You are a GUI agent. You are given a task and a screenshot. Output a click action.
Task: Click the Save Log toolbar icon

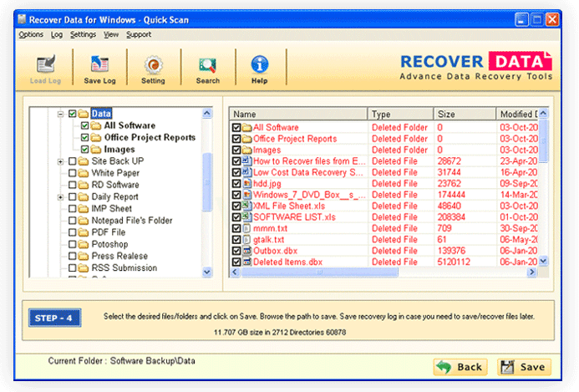[x=99, y=64]
